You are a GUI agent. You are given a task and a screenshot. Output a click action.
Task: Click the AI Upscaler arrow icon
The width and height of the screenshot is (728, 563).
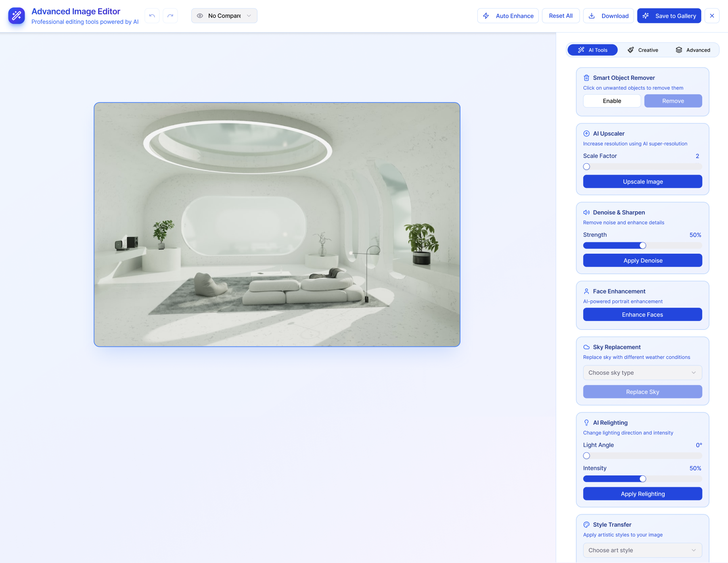point(586,133)
